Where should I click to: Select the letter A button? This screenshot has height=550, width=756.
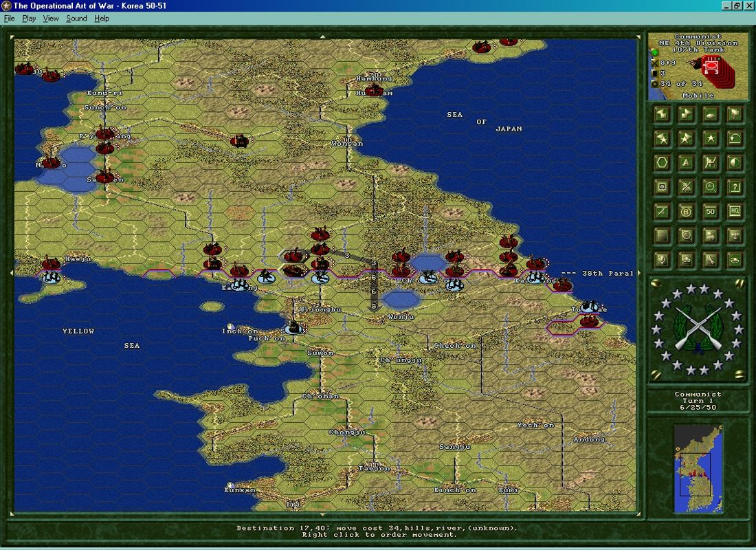click(686, 163)
